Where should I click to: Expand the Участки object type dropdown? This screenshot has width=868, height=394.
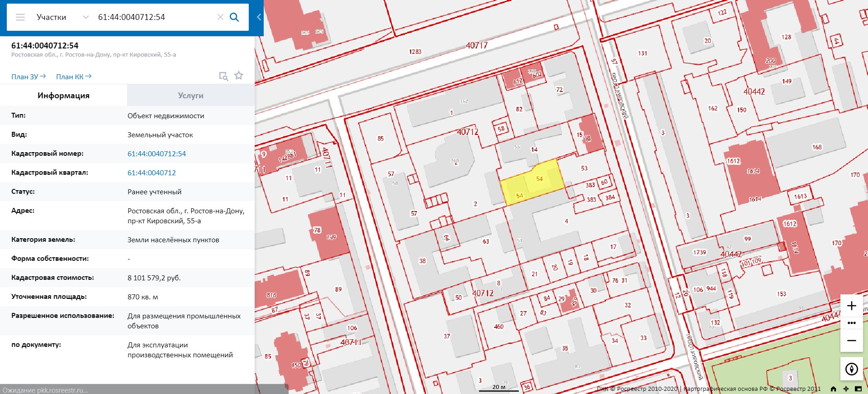(x=85, y=17)
